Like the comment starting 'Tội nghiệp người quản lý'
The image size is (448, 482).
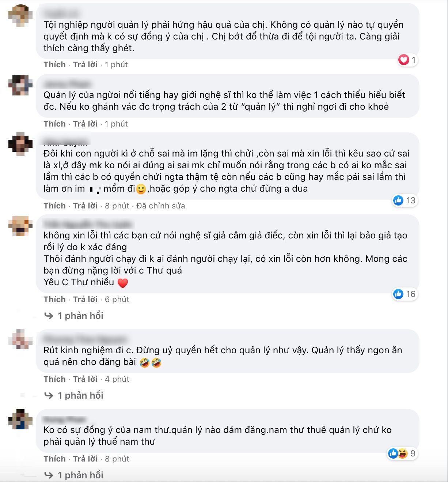click(54, 65)
